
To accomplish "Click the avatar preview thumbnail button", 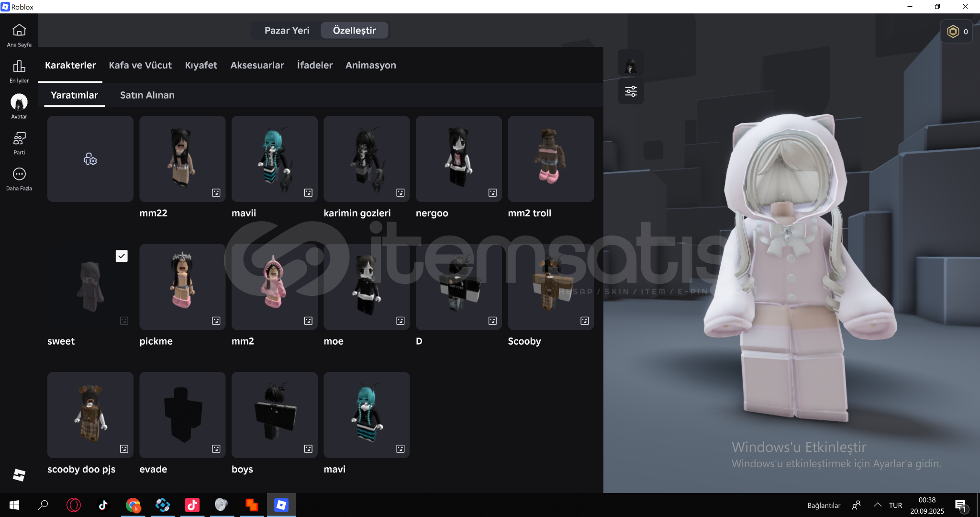I will pos(631,63).
